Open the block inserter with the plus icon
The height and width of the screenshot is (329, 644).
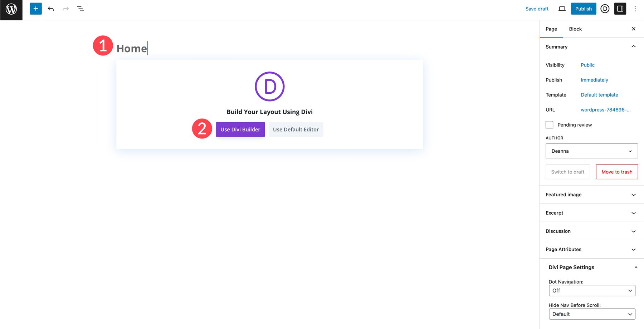pyautogui.click(x=35, y=9)
